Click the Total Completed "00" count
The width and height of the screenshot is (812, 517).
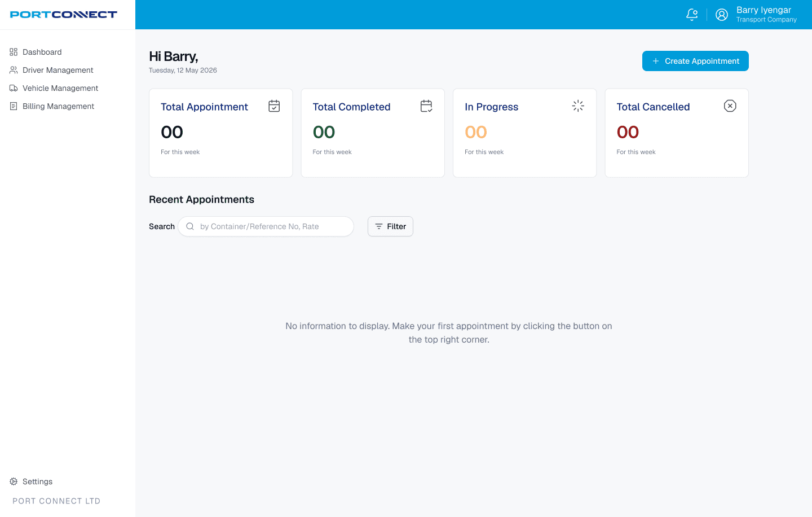pyautogui.click(x=324, y=132)
